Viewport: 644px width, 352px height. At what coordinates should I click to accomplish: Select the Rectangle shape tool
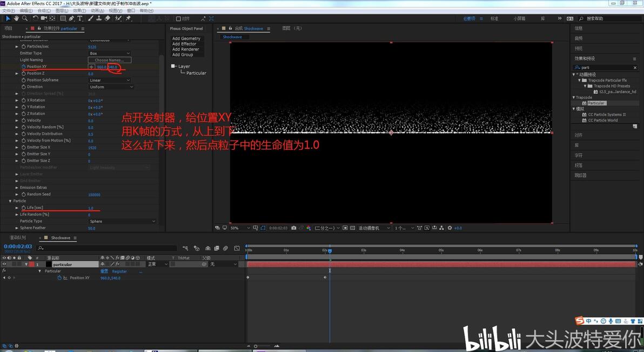(63, 18)
